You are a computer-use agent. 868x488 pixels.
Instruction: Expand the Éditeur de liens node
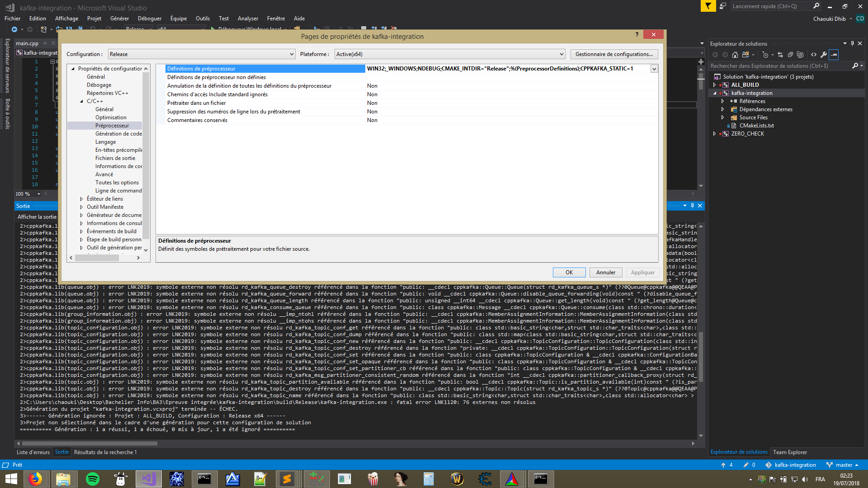pos(82,199)
